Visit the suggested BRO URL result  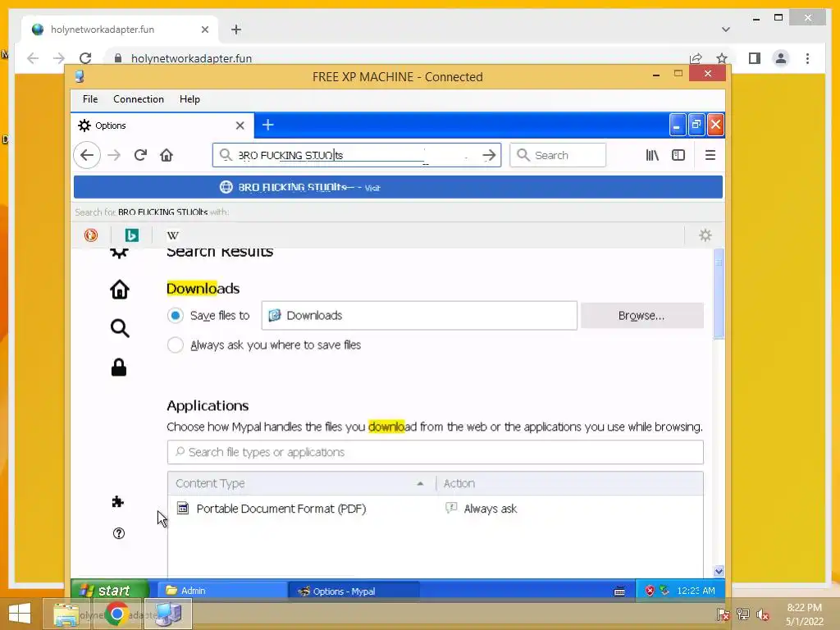[398, 187]
